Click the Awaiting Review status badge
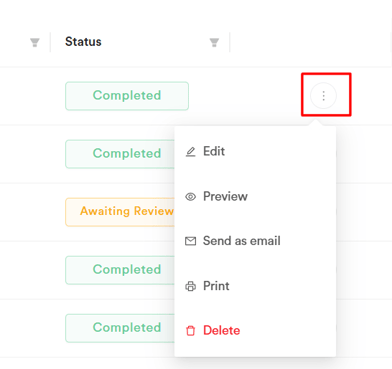 (x=120, y=212)
